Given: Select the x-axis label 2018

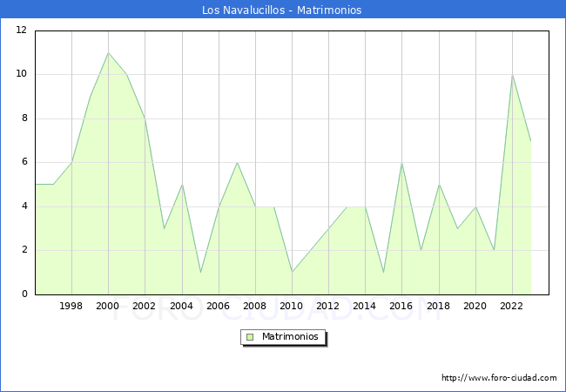Looking at the screenshot, I should point(438,306).
